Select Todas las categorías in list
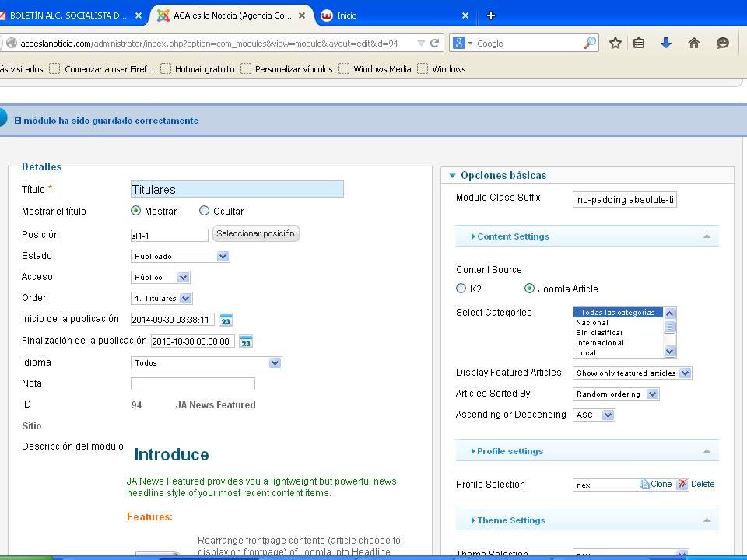The width and height of the screenshot is (747, 560). point(617,313)
